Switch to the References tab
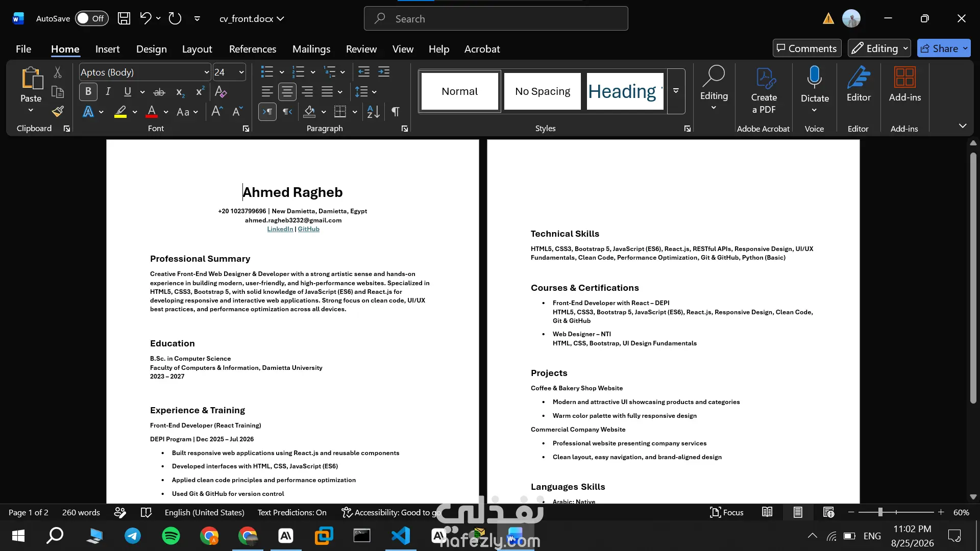Screen dimensions: 980x551 253,49
